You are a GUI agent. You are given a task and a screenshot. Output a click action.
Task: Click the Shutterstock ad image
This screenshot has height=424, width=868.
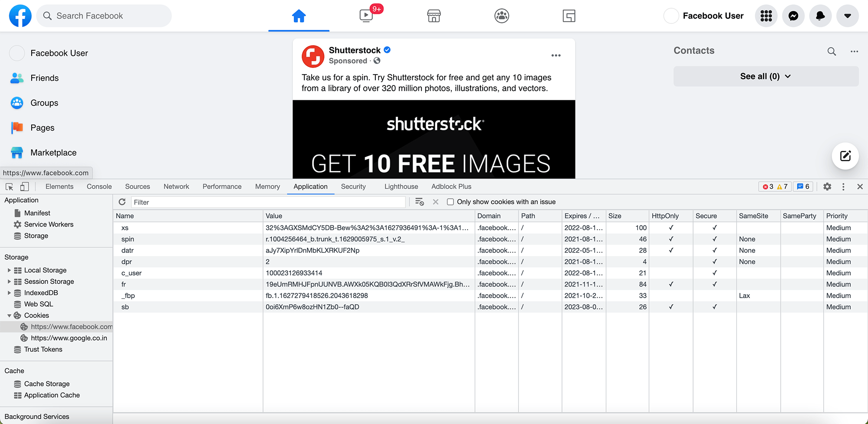coord(434,139)
